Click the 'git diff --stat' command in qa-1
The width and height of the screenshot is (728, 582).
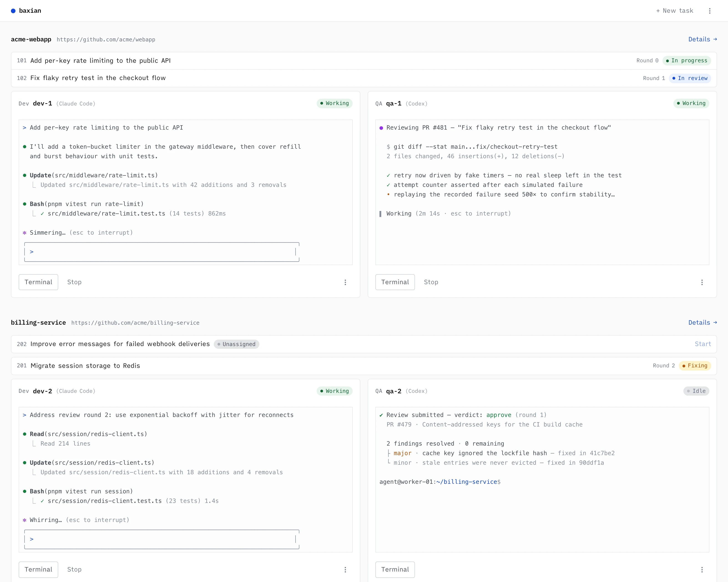472,147
